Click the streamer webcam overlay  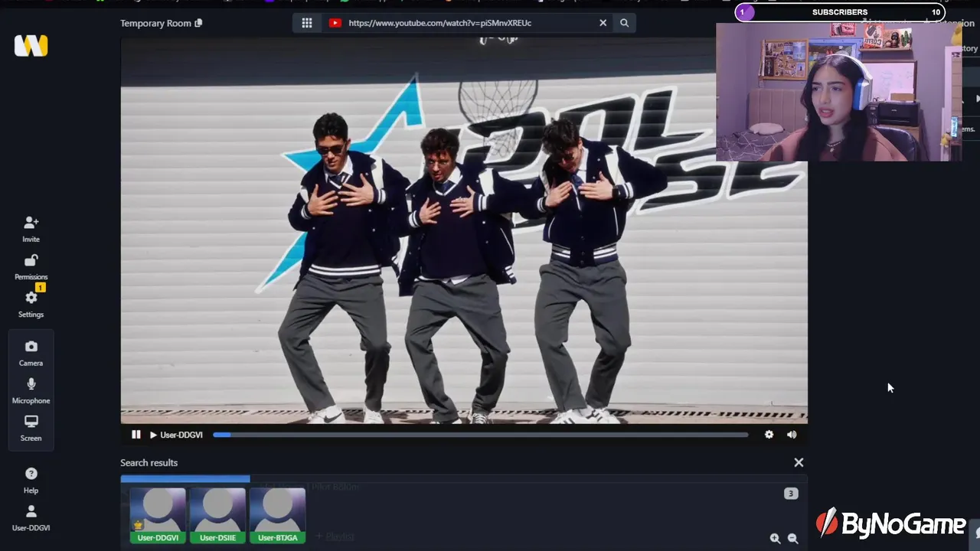838,92
